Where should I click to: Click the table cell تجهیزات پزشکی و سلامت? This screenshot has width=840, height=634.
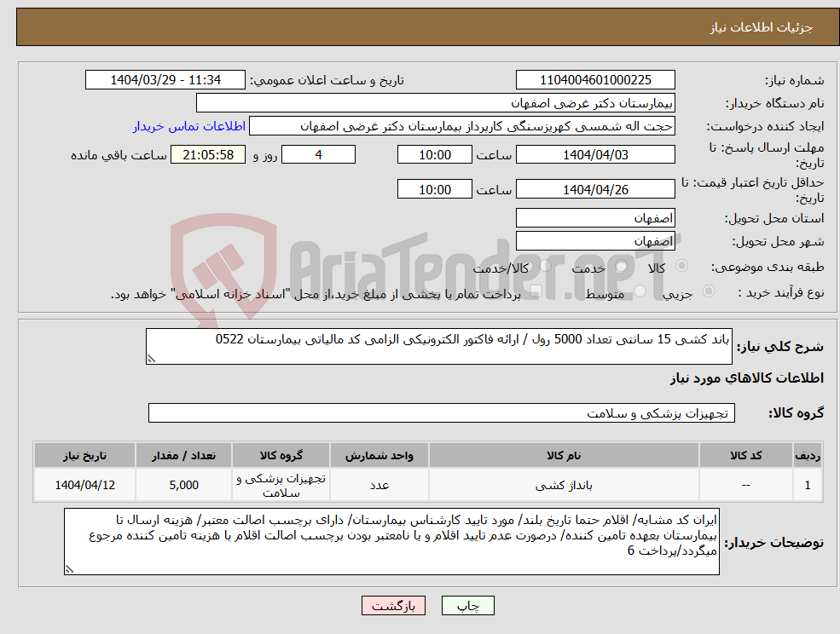(x=281, y=485)
